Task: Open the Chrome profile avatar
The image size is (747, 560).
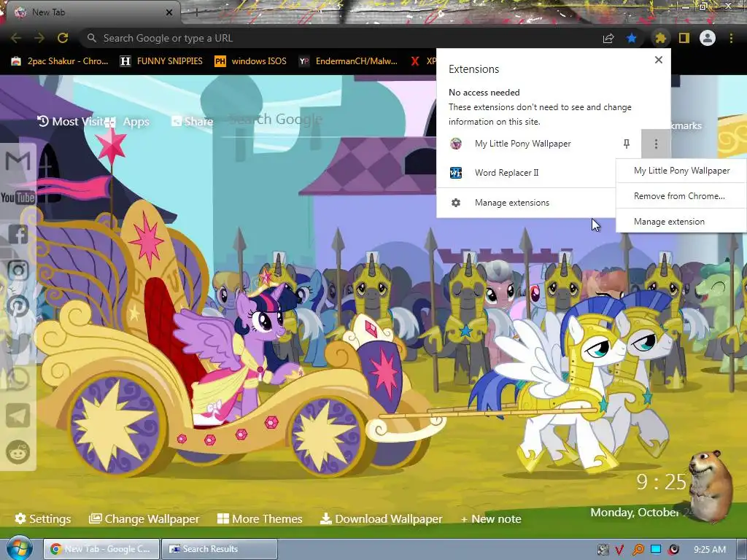Action: click(708, 38)
